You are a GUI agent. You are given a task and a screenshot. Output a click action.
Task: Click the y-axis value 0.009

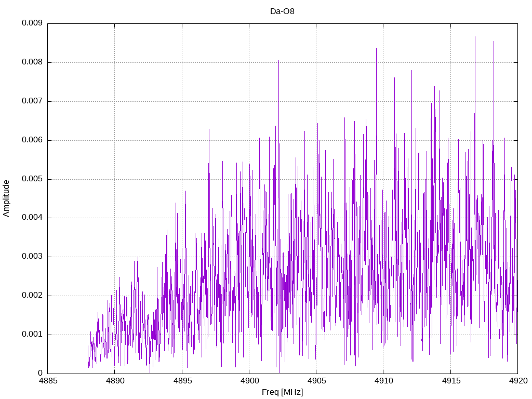coord(32,23)
